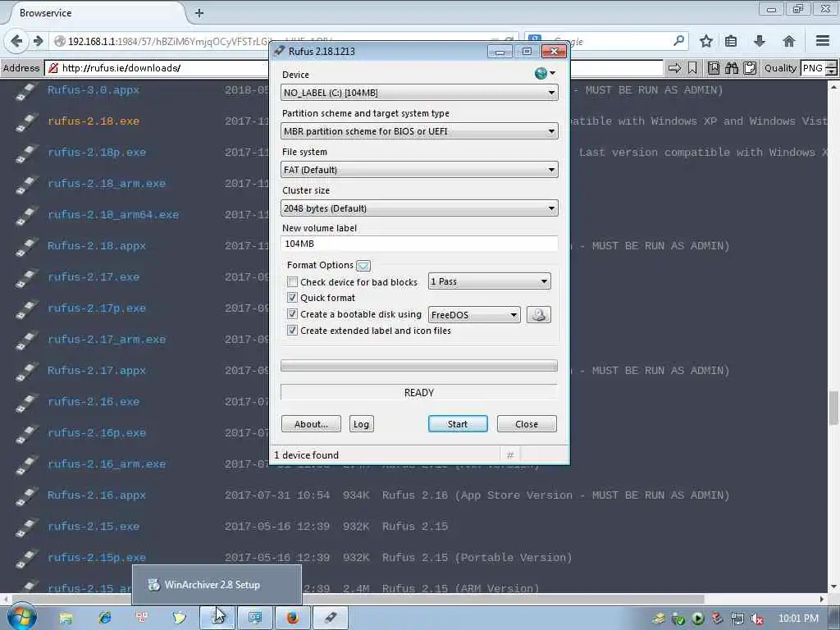Open the downloads arrow icon
840x630 pixels.
pos(759,41)
